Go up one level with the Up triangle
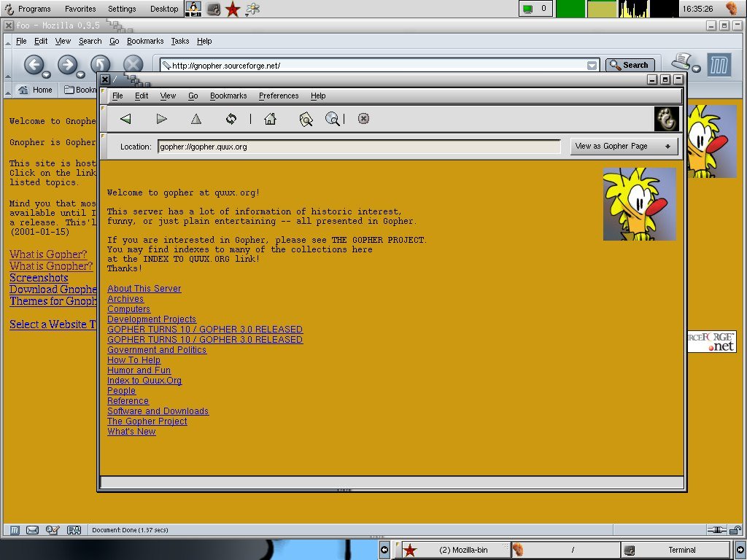The height and width of the screenshot is (560, 747). pos(196,119)
